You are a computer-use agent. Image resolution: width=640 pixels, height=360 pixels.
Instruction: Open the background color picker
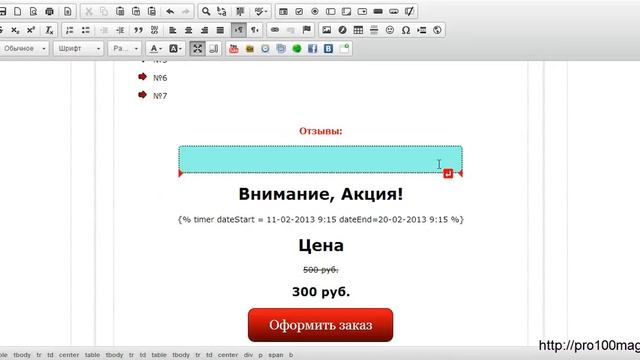176,49
